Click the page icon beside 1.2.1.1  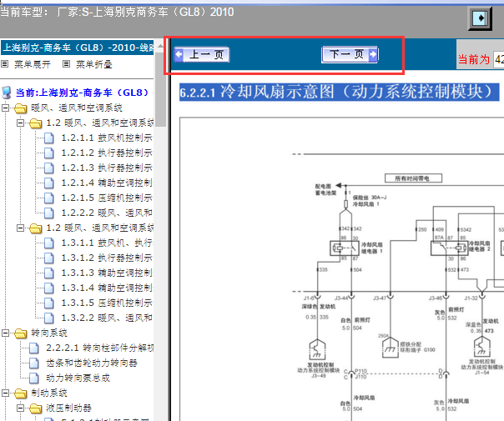point(49,138)
